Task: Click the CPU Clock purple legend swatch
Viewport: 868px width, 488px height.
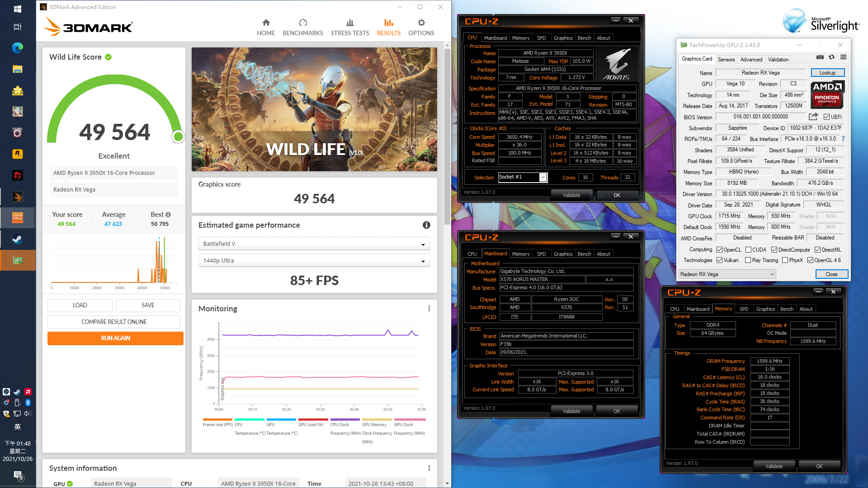Action: point(345,420)
